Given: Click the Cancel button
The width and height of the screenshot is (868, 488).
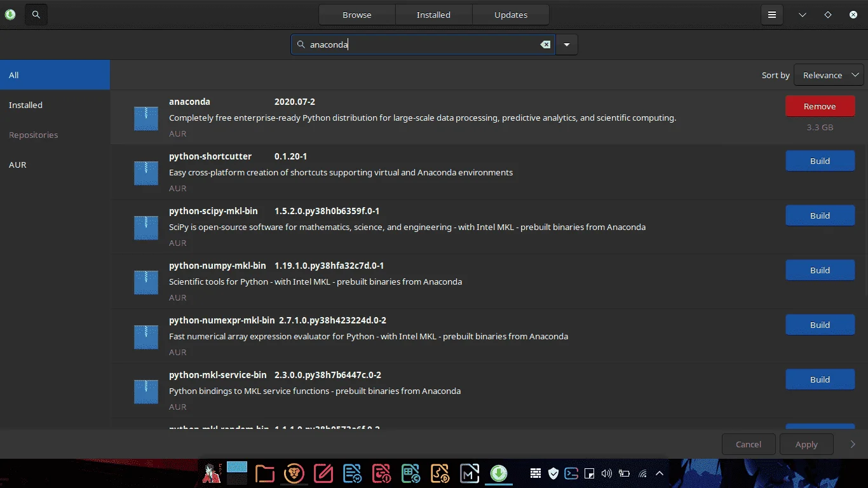Looking at the screenshot, I should [x=749, y=444].
